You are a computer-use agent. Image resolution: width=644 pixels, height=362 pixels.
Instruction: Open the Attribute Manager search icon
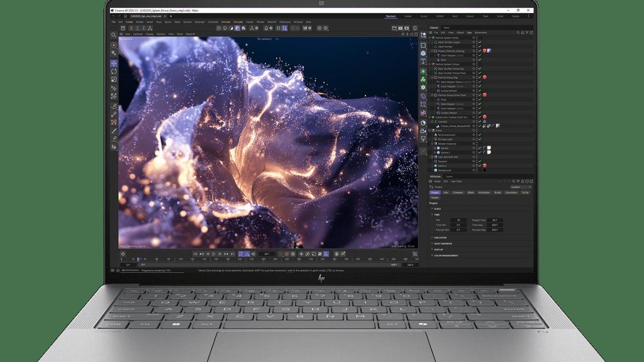[514, 181]
